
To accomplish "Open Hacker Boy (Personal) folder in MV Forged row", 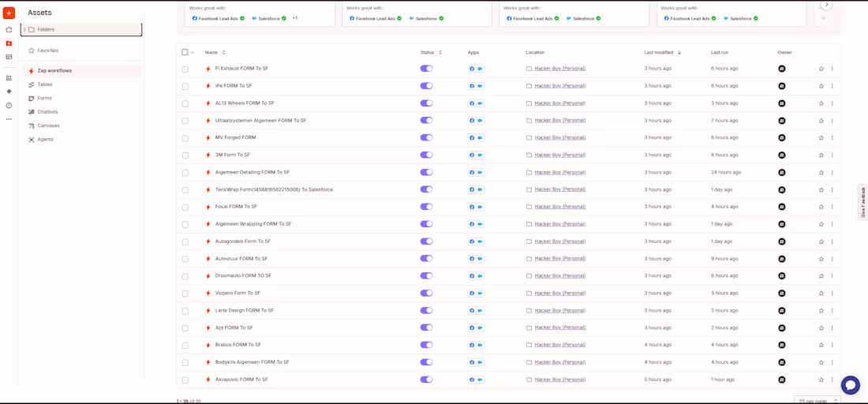I will (559, 137).
